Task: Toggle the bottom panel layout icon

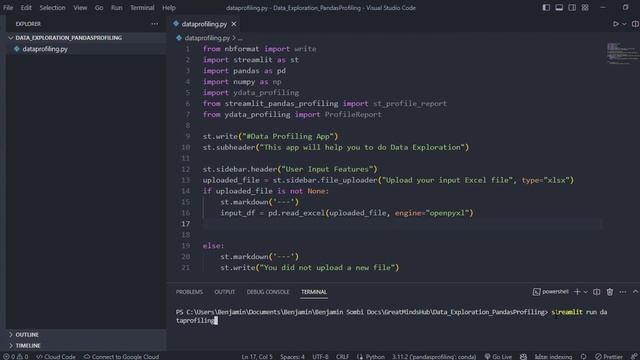Action: [x=559, y=7]
